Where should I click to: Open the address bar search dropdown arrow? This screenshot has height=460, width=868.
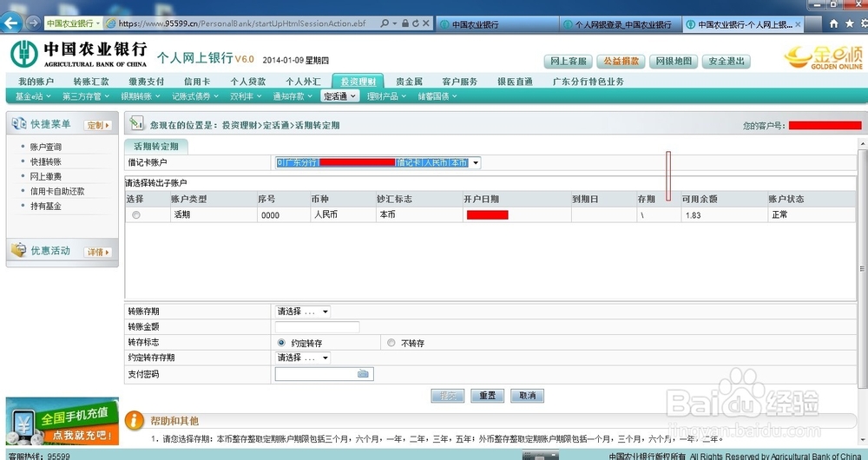point(395,23)
